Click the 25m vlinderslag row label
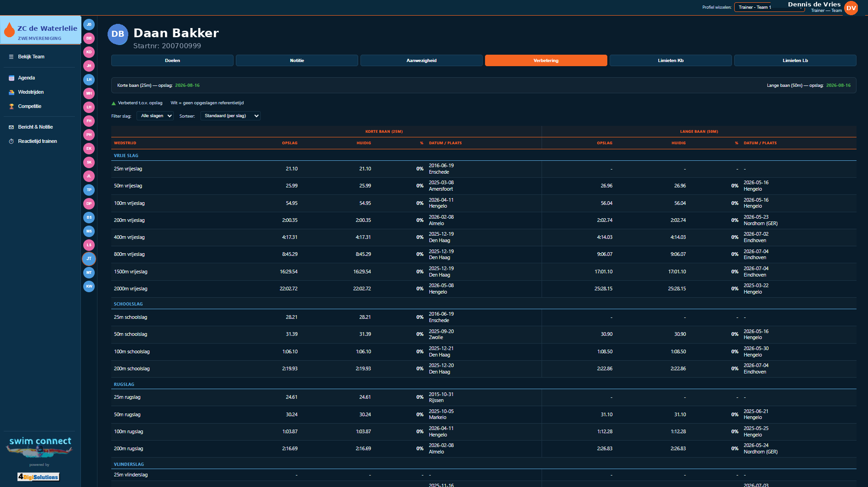This screenshot has height=487, width=868. point(131,475)
